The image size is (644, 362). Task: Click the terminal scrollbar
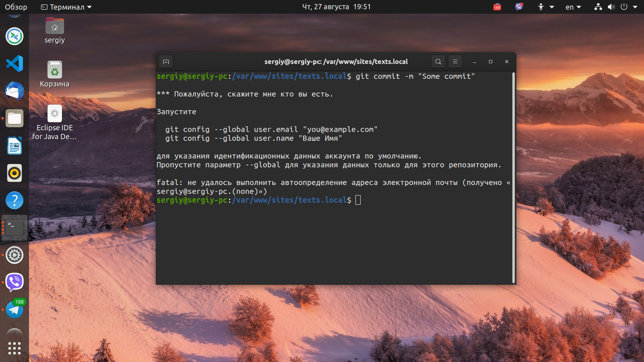(514, 177)
